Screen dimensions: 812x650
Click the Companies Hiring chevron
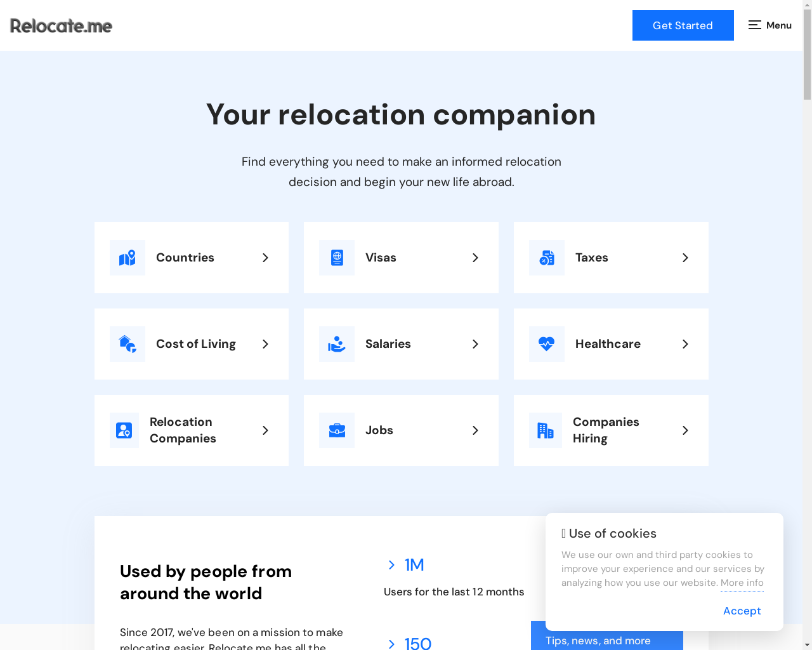(x=685, y=430)
